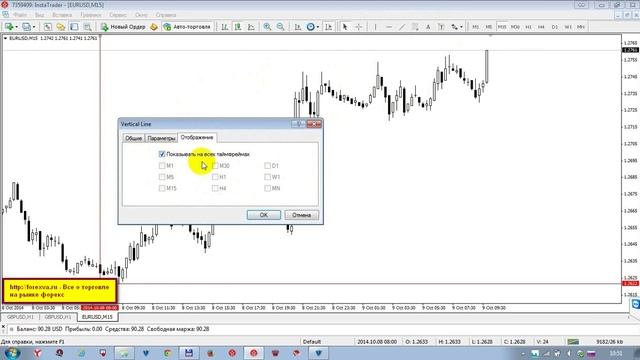Uncheck show on all timeframes checkbox
This screenshot has height=360, width=640.
pyautogui.click(x=162, y=154)
